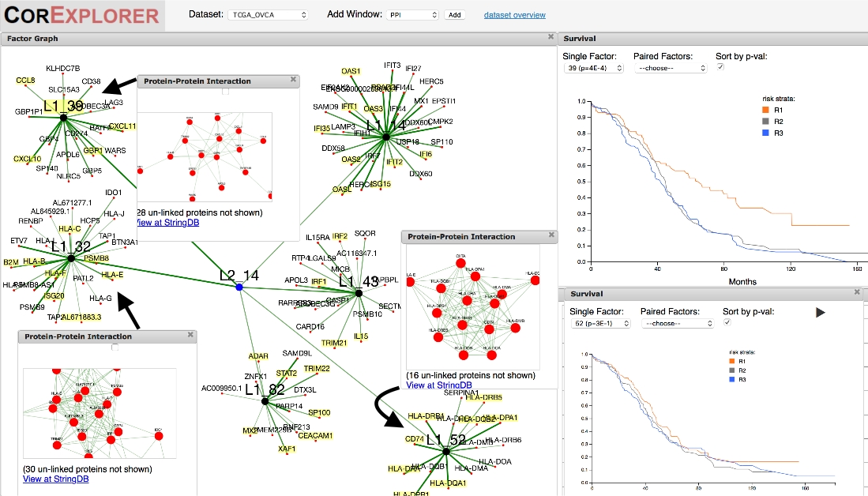Select the L1_52 factor node
This screenshot has height=496, width=868.
pyautogui.click(x=446, y=452)
